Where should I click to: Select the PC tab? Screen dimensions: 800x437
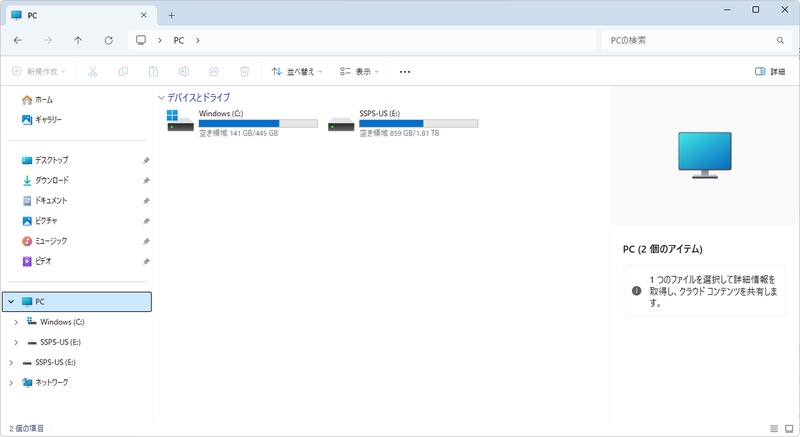coord(80,15)
